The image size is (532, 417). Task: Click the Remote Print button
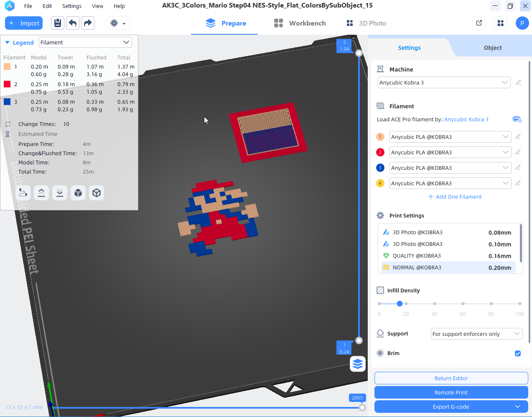[451, 392]
